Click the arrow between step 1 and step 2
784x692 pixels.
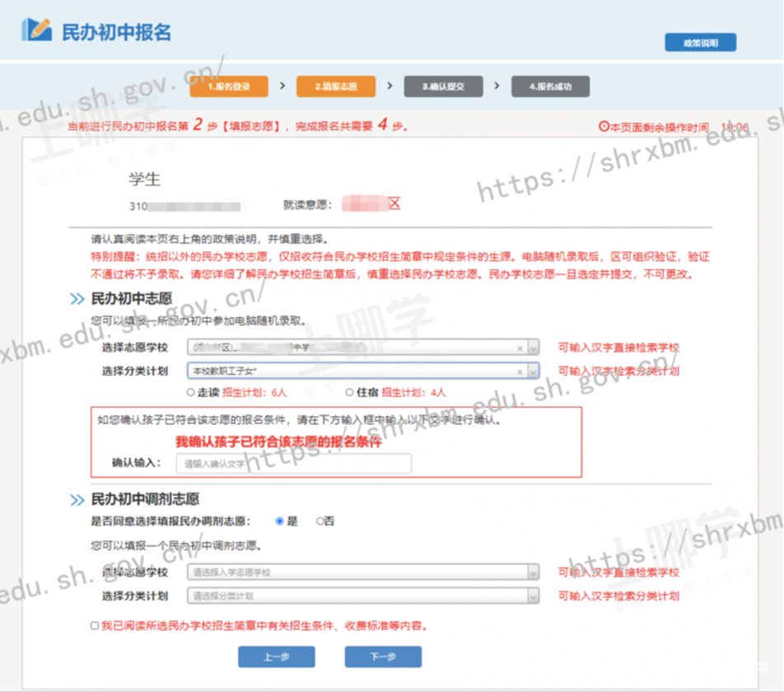[282, 86]
